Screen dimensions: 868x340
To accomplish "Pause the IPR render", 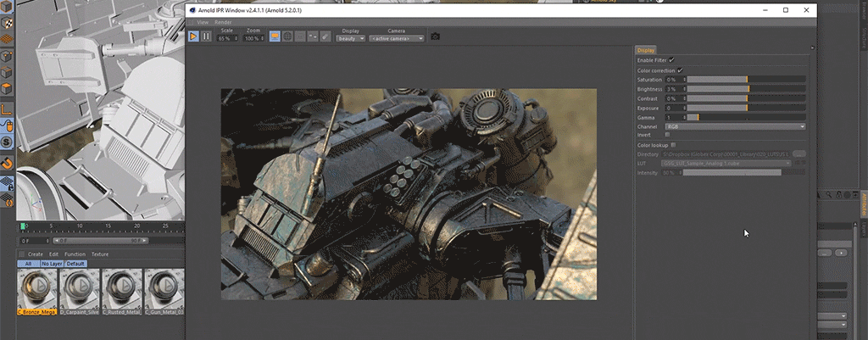I will pos(206,36).
